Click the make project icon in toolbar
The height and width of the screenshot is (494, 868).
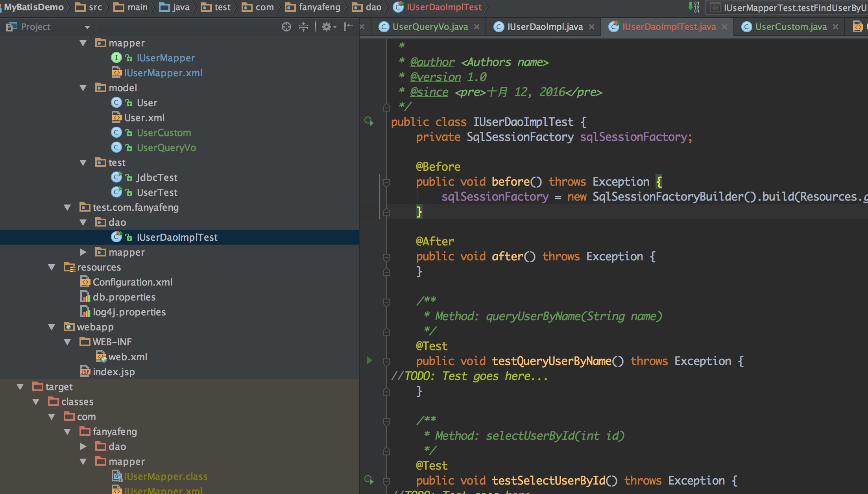coord(693,7)
